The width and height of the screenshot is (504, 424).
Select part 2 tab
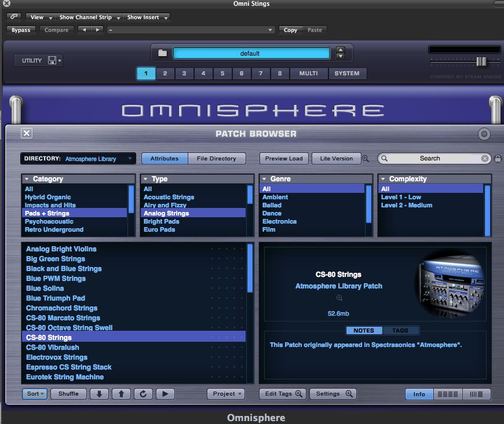[x=165, y=74]
